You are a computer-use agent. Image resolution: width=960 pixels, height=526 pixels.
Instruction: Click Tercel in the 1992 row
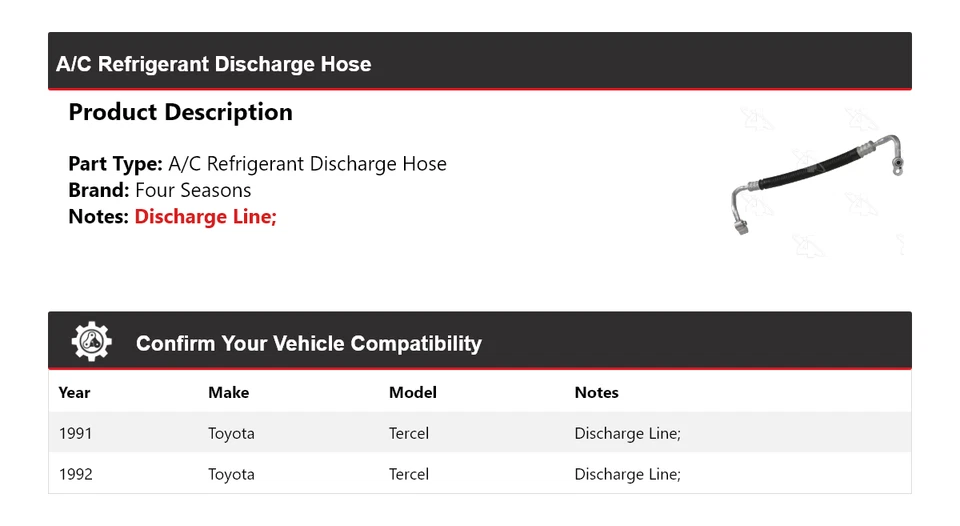408,474
